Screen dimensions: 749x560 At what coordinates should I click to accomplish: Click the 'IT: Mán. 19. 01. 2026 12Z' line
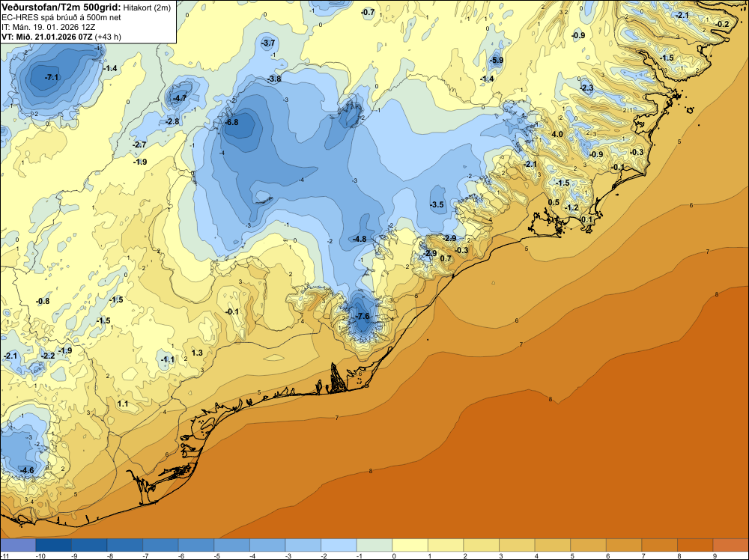click(48, 27)
